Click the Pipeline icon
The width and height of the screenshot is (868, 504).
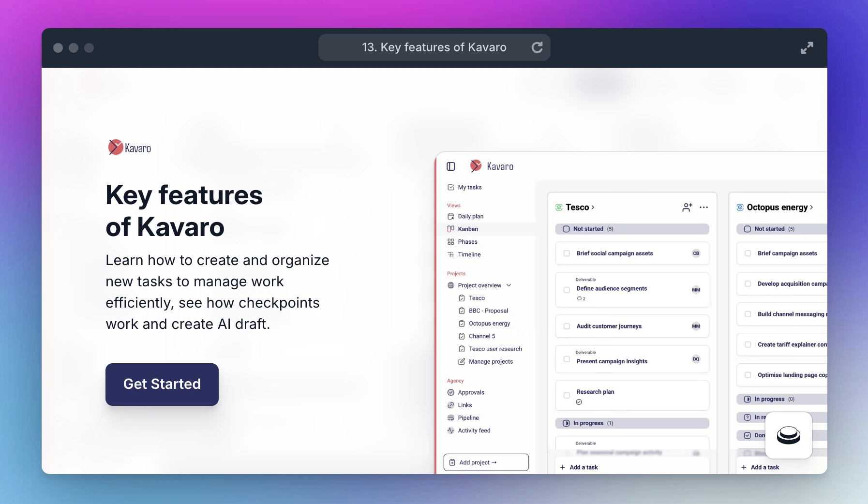(x=451, y=418)
